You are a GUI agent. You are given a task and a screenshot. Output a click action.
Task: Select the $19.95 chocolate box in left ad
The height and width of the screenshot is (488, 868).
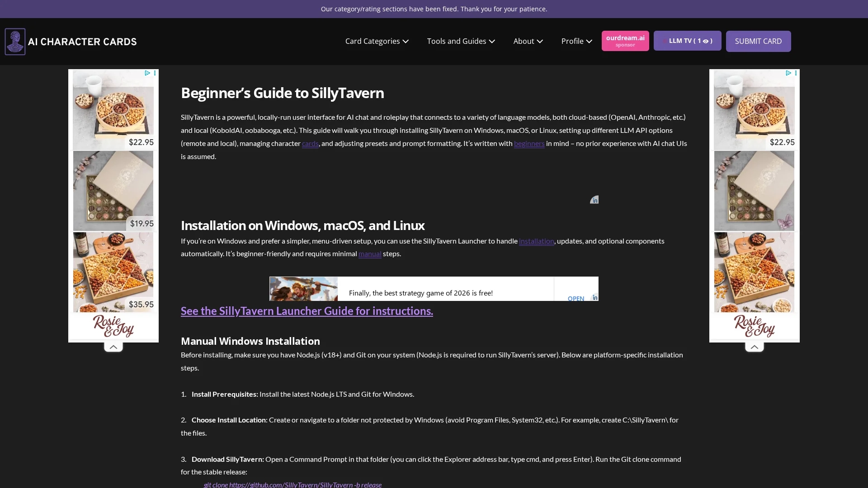click(x=113, y=191)
